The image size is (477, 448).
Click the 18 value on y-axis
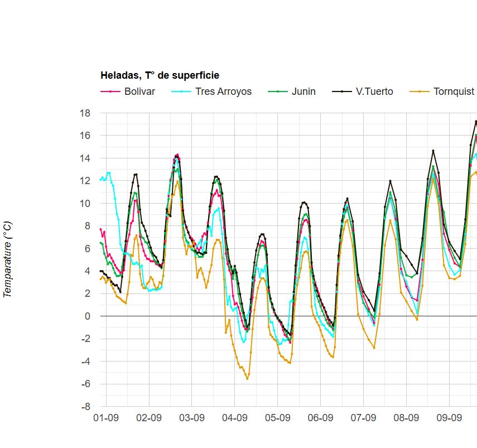85,113
